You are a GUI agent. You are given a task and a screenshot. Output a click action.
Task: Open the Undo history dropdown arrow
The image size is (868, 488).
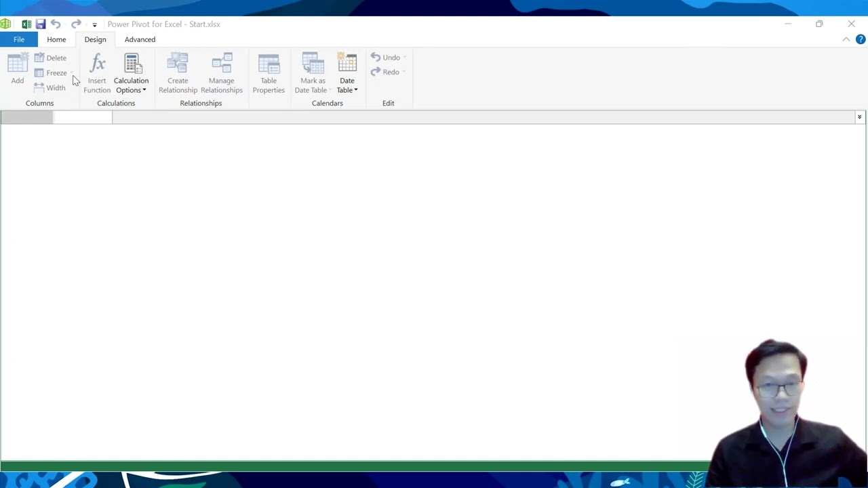(x=405, y=58)
